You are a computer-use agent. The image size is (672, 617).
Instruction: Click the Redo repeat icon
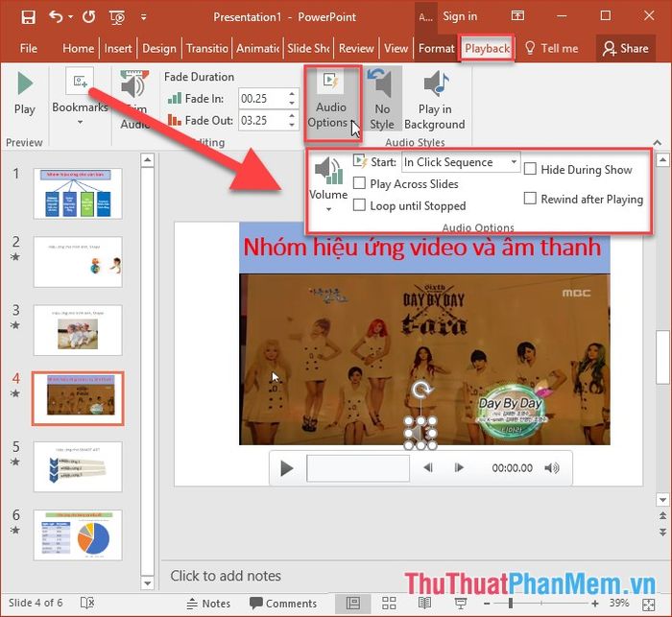(88, 16)
